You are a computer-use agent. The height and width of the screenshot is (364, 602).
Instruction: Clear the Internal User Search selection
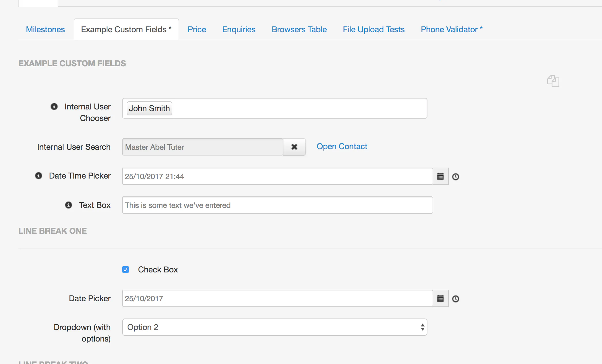click(x=294, y=147)
